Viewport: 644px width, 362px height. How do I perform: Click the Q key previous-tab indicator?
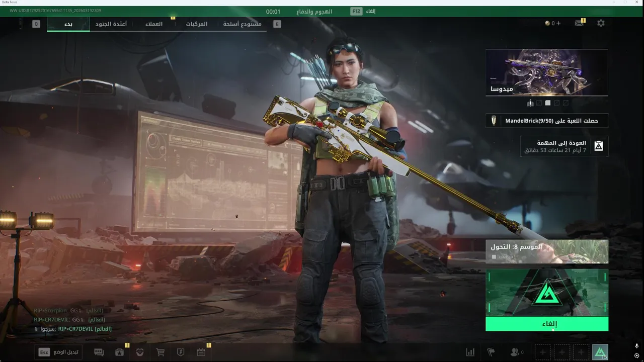(36, 24)
